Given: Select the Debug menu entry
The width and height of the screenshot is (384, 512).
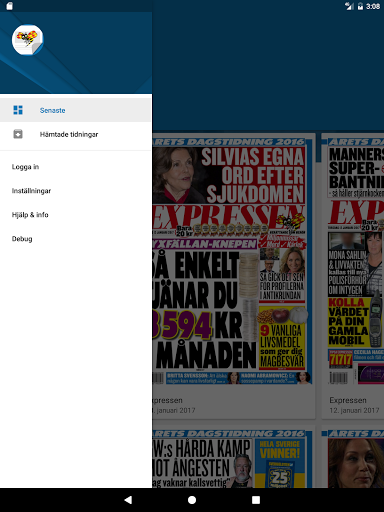Looking at the screenshot, I should [x=76, y=239].
